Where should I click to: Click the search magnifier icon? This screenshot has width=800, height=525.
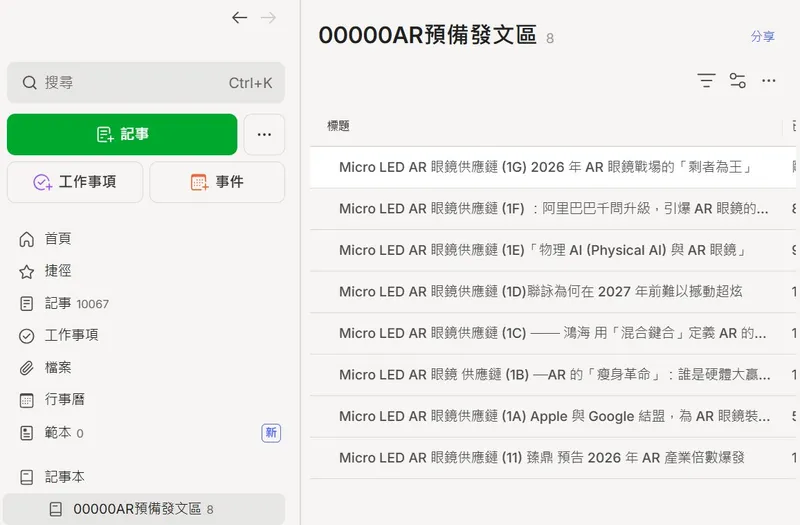click(x=30, y=83)
